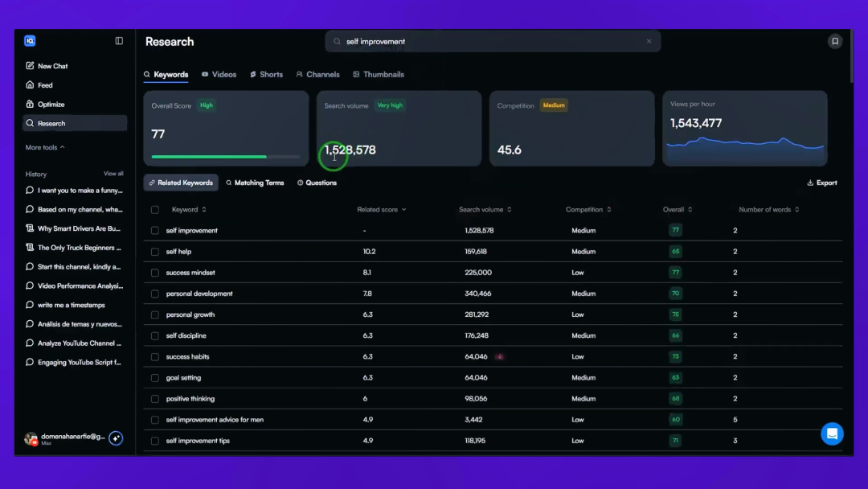This screenshot has width=868, height=489.
Task: Sort the Search volume column
Action: (485, 209)
